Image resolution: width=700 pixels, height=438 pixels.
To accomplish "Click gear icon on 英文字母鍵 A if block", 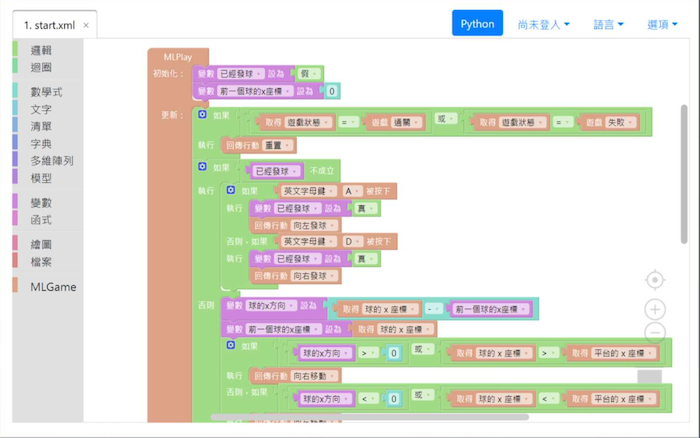I will coord(231,190).
